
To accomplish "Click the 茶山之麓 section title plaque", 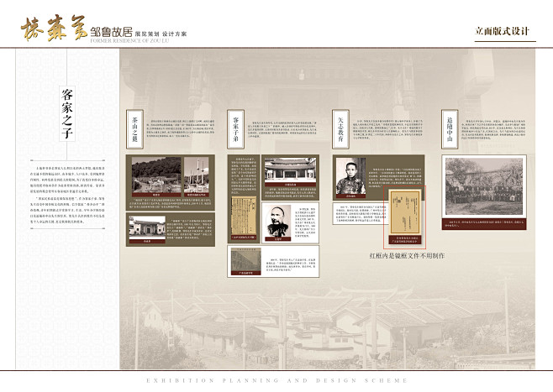I will (x=134, y=128).
